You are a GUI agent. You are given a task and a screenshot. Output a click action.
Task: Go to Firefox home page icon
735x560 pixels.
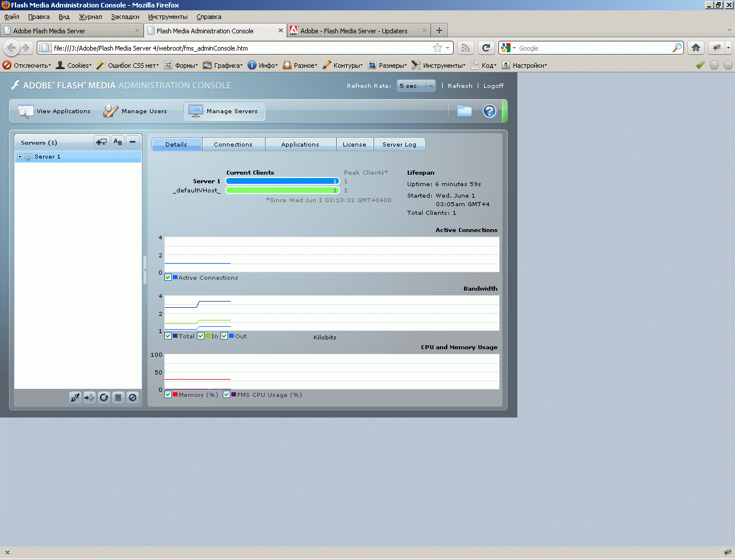696,48
